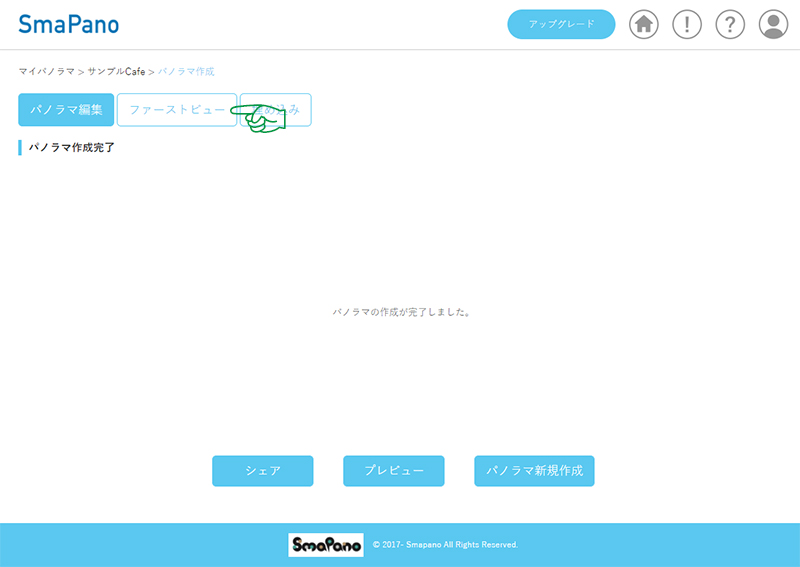The image size is (800, 567).
Task: Open the プレビュー preview button
Action: pyautogui.click(x=393, y=471)
